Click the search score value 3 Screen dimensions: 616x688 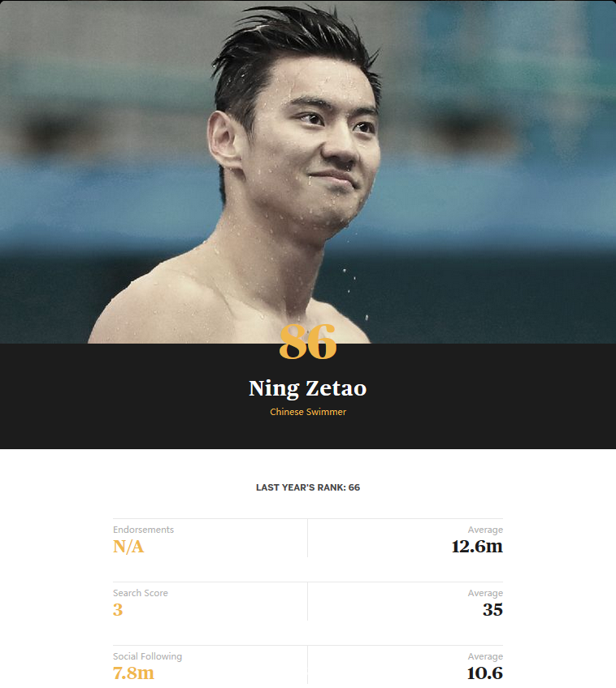118,610
